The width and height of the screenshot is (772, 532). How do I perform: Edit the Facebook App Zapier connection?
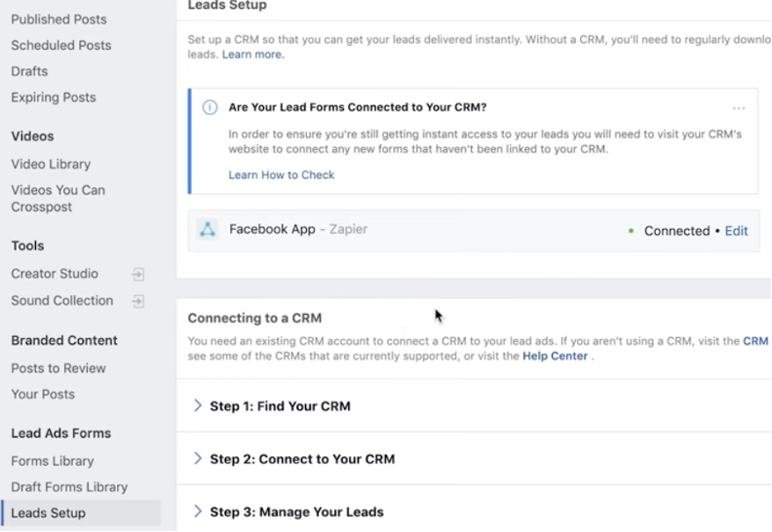[736, 231]
